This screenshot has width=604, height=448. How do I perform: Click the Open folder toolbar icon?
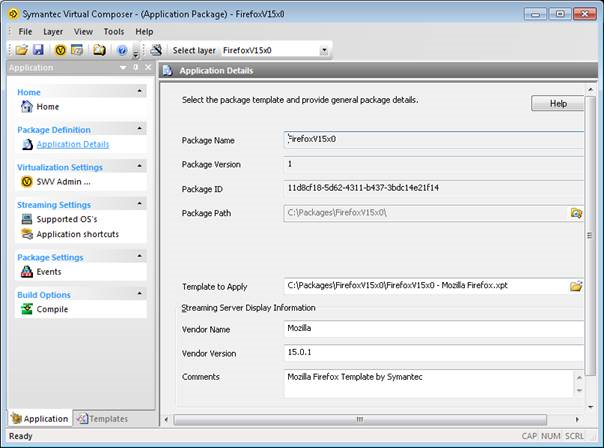[x=22, y=50]
